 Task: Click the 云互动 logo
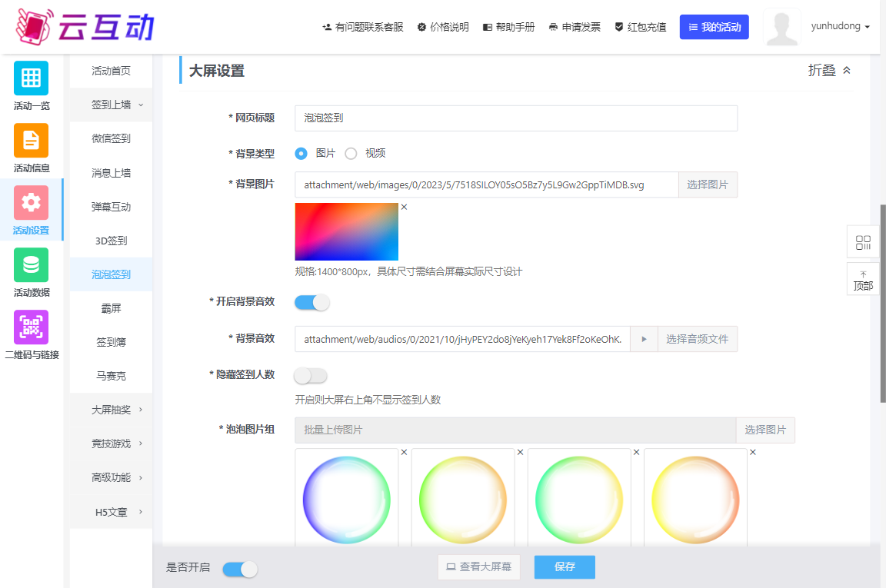pos(85,27)
